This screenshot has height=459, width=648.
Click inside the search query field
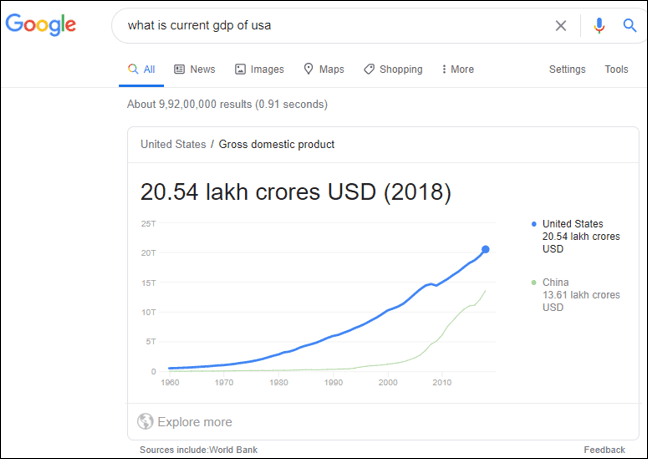click(330, 26)
